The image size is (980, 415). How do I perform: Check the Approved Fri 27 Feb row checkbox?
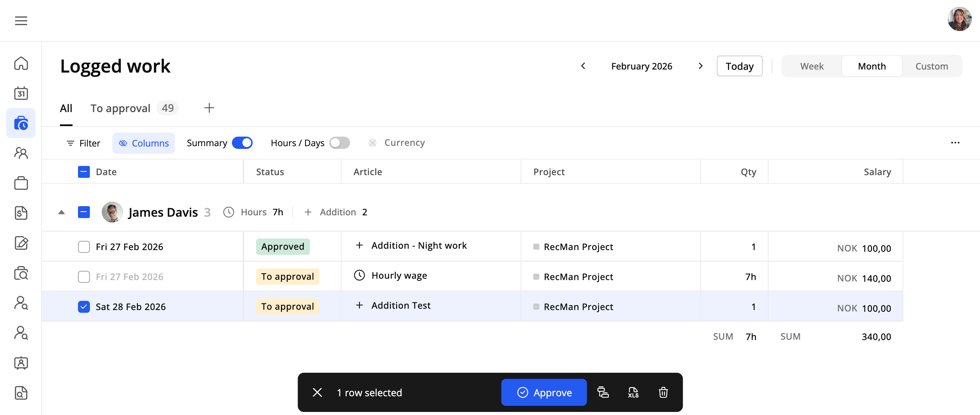84,247
